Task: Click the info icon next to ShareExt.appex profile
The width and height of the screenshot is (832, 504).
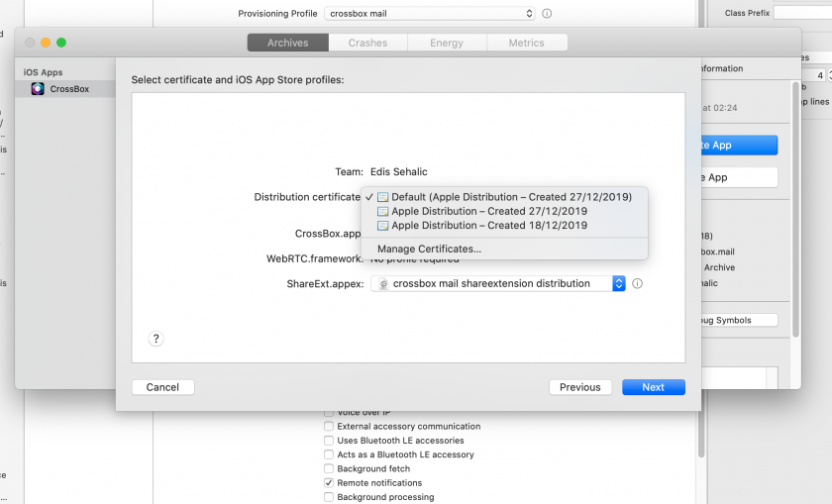Action: [x=637, y=283]
